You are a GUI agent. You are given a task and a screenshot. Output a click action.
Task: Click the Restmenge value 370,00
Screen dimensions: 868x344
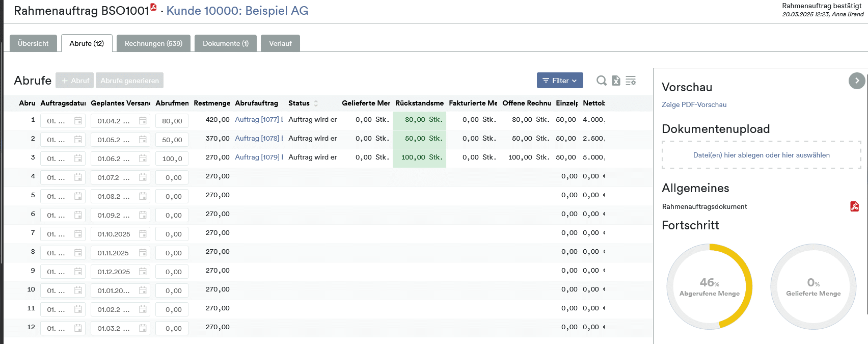(218, 138)
